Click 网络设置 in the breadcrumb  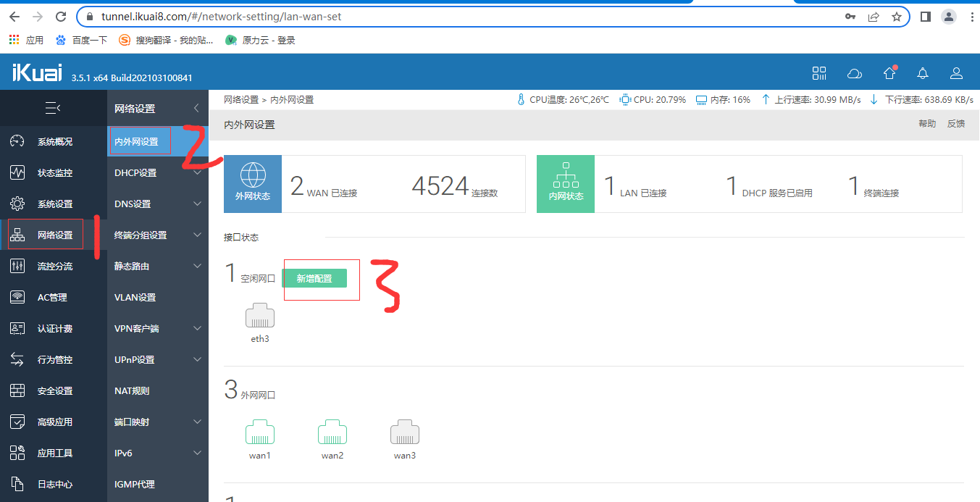tap(241, 100)
